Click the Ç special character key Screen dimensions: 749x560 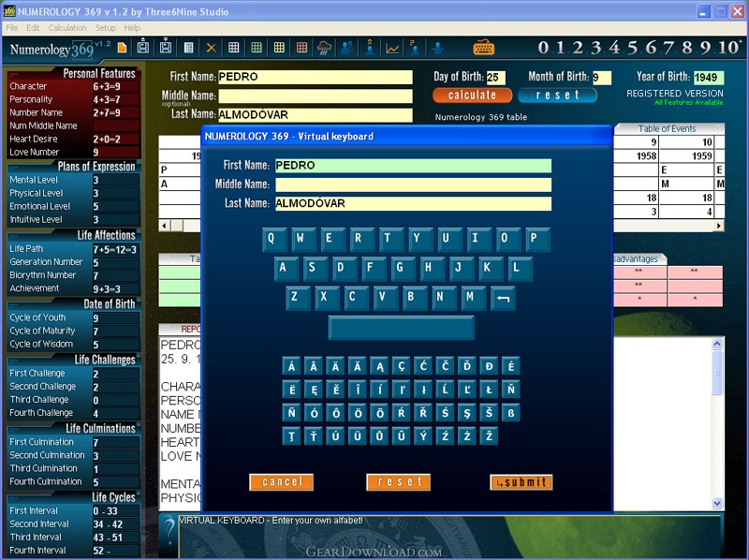[x=402, y=366]
